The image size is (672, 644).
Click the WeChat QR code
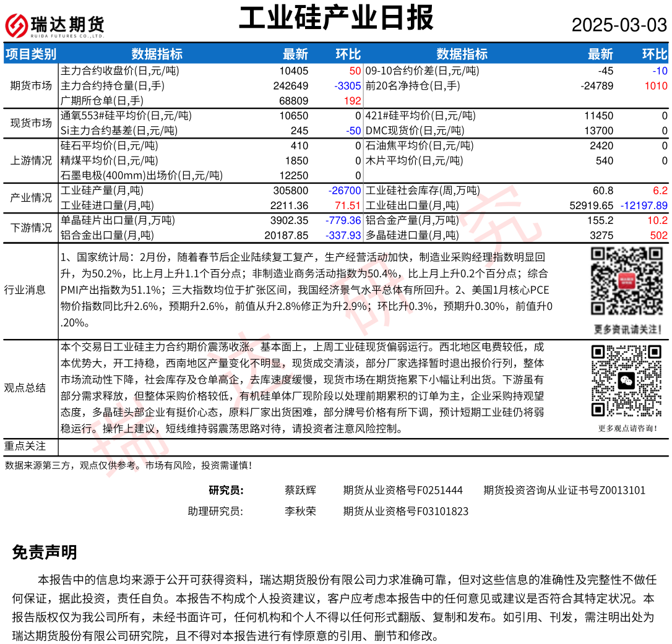[x=627, y=380]
